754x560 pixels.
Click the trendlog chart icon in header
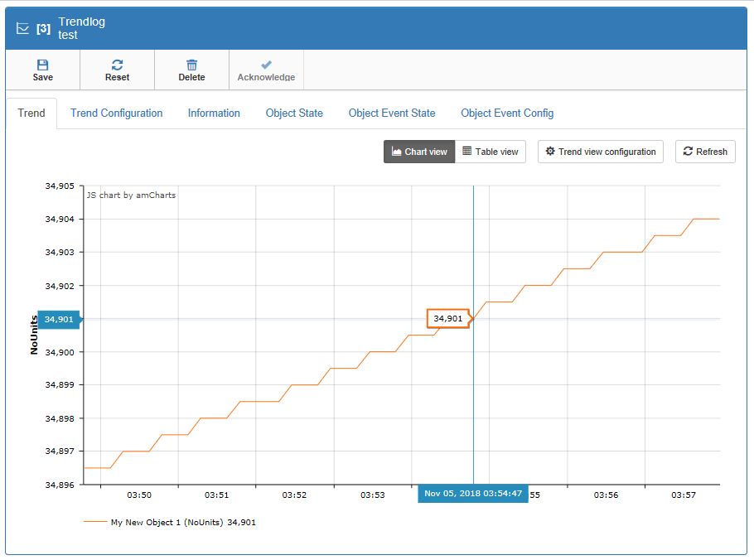(x=23, y=28)
